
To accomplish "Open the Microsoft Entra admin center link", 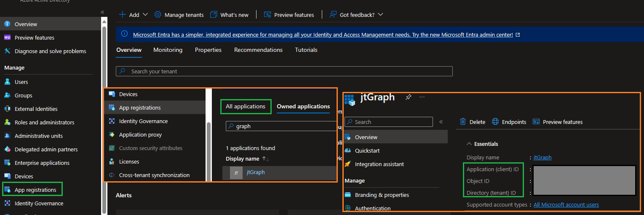I will tap(326, 35).
